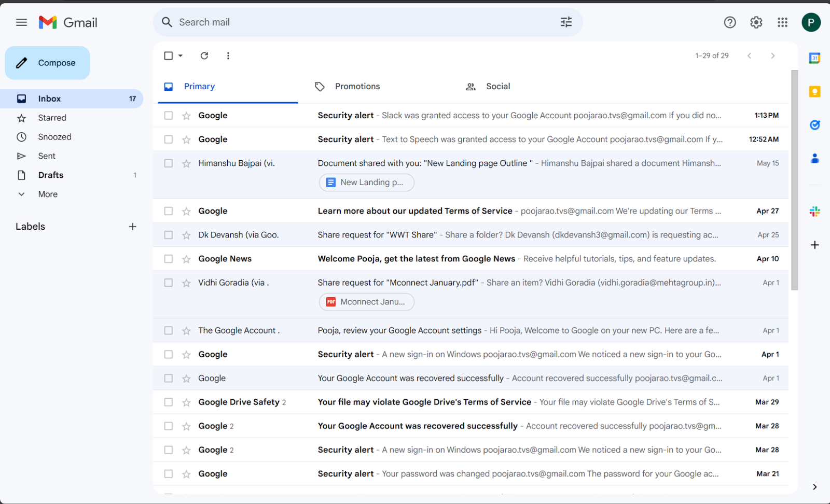The image size is (830, 504).
Task: Select the Slack Security alert email checkbox
Action: [169, 116]
